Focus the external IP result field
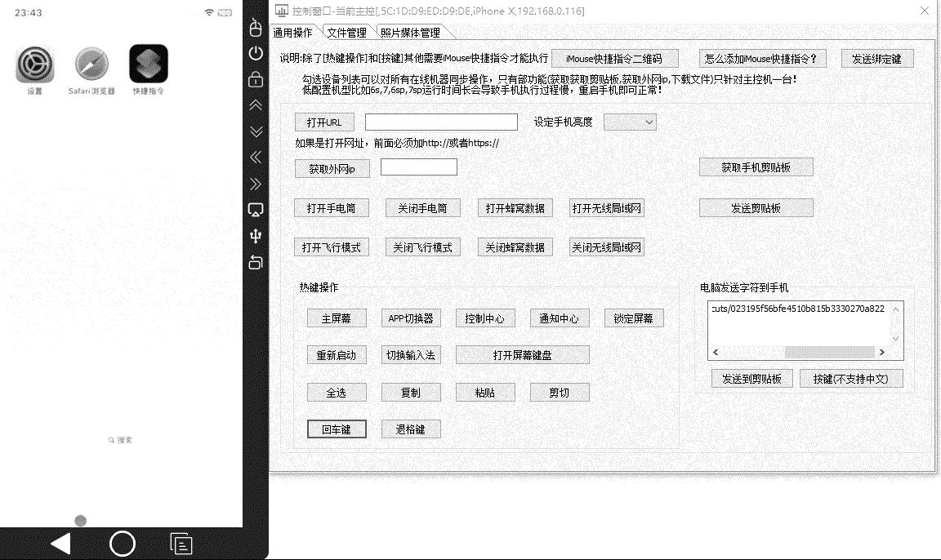This screenshot has height=560, width=941. click(419, 167)
